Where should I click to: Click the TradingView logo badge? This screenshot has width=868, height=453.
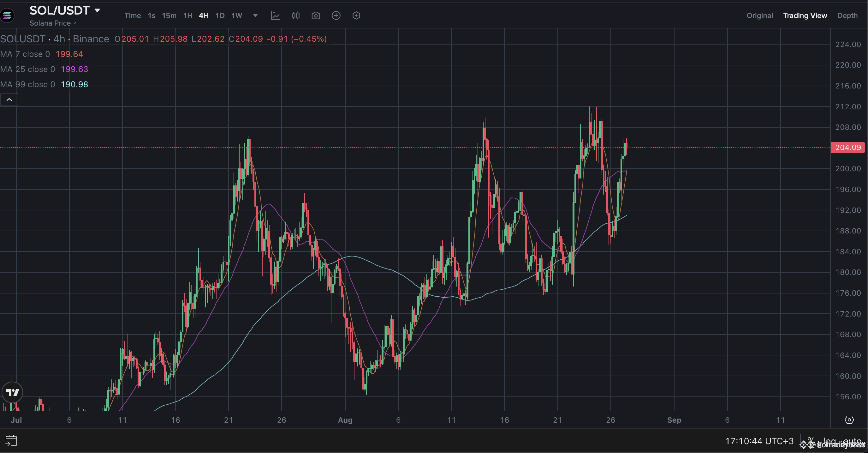[x=12, y=393]
